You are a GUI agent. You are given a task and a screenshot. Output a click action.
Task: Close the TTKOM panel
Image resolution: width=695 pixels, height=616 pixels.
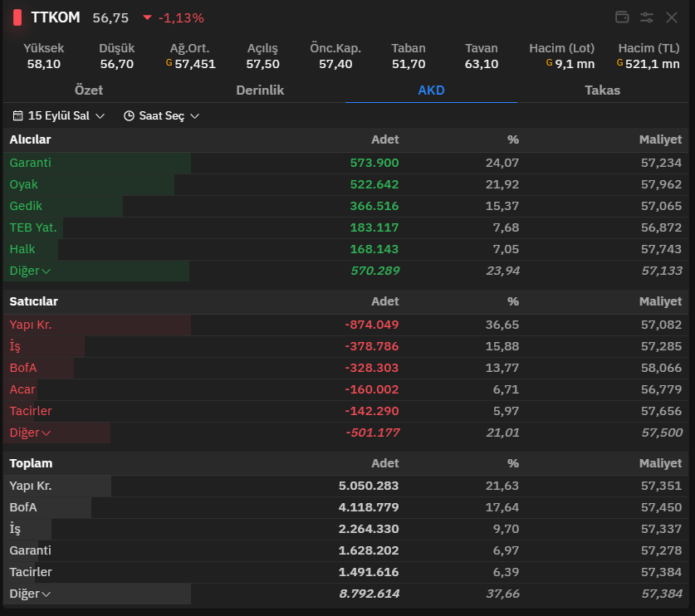[x=672, y=17]
